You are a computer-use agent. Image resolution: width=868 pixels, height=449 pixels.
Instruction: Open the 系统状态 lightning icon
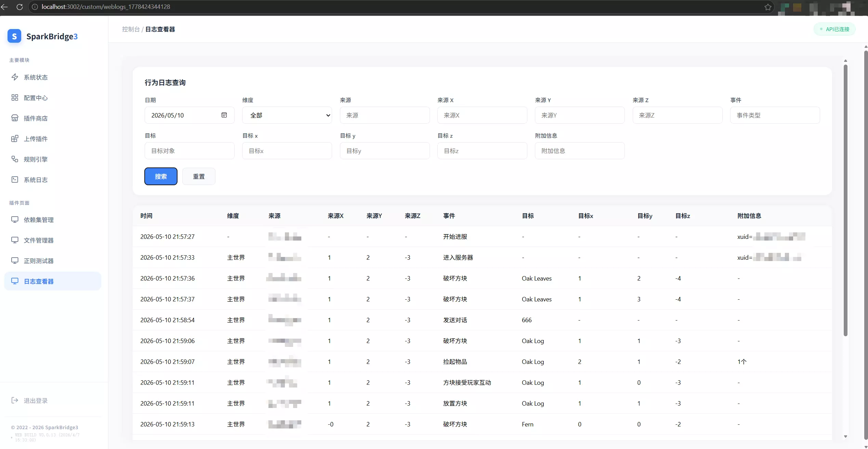15,77
